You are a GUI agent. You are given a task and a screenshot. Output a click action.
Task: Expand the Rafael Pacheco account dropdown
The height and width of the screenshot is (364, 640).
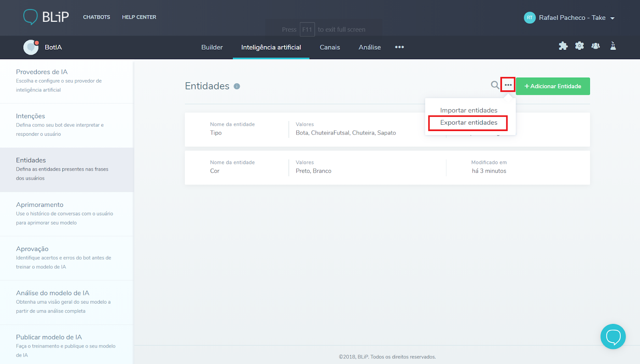[612, 18]
